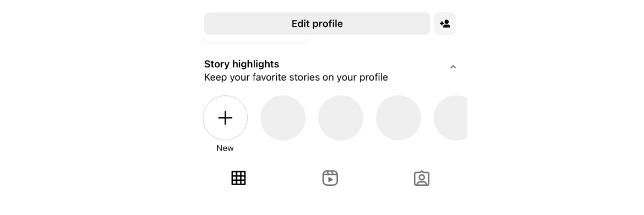This screenshot has height=215, width=644.
Task: Click the Story highlights heading
Action: [x=242, y=64]
